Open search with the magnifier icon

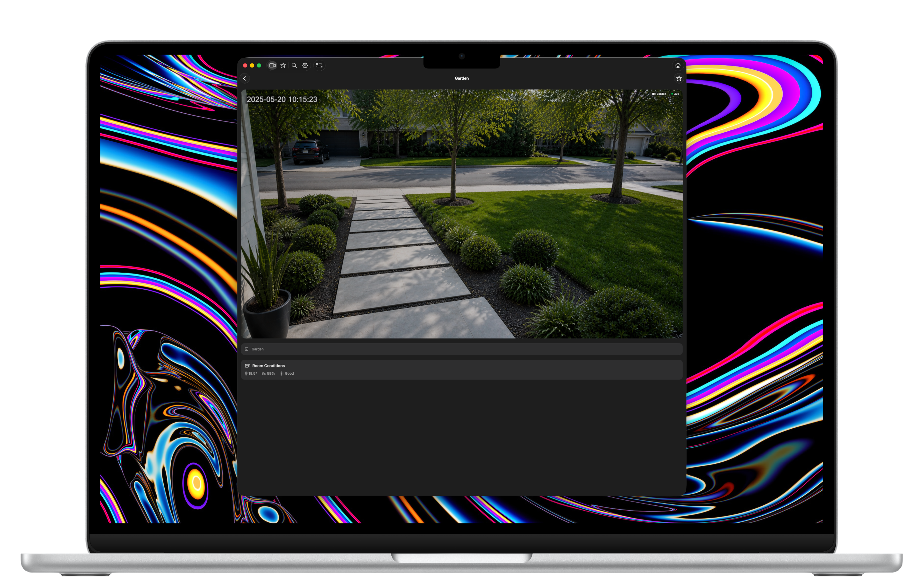tap(295, 66)
